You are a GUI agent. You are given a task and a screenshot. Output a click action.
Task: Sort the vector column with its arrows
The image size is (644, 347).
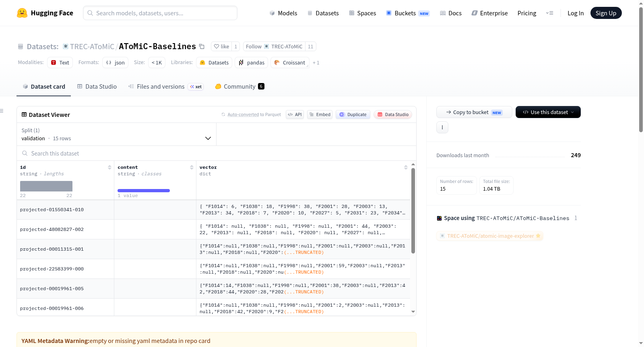pos(406,167)
